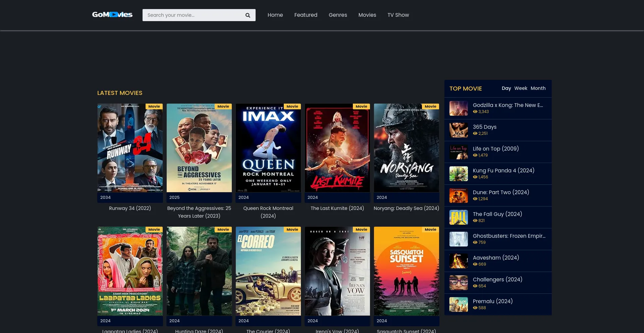
Task: Click the Life on Top small thumbnail
Action: pos(459,152)
